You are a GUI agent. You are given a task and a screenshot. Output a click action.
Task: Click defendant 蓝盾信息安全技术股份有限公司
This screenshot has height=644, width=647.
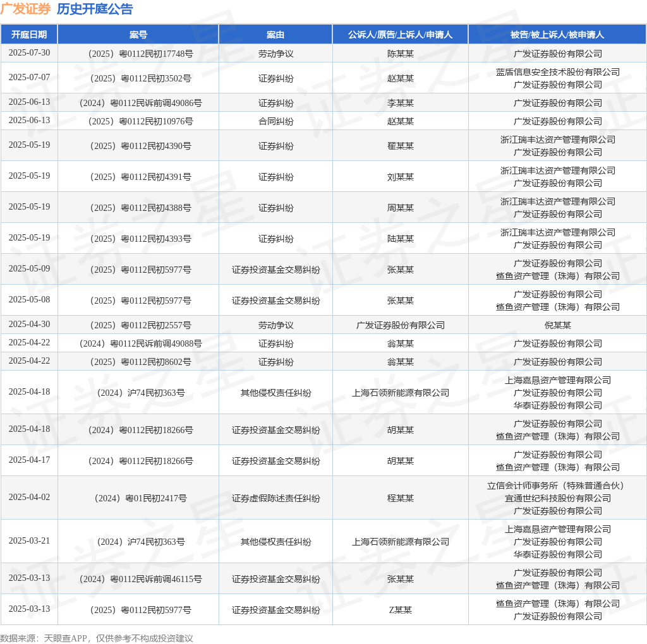[558, 72]
